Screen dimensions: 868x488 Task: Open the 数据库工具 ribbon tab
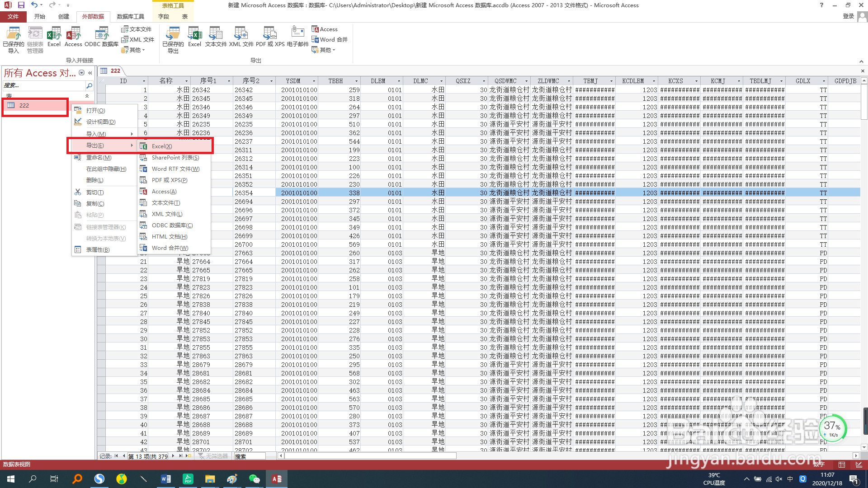point(130,17)
